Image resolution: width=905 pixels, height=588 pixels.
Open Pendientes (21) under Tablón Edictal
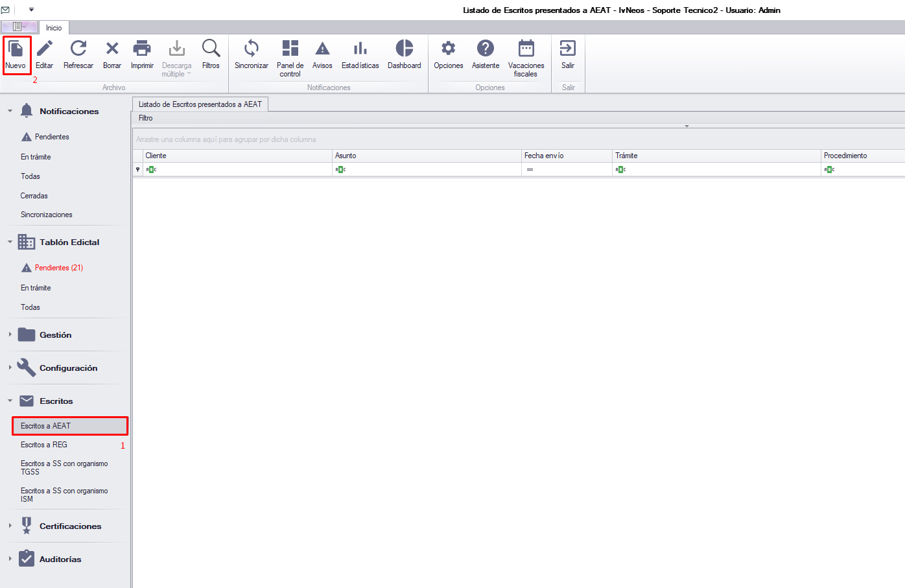(58, 268)
